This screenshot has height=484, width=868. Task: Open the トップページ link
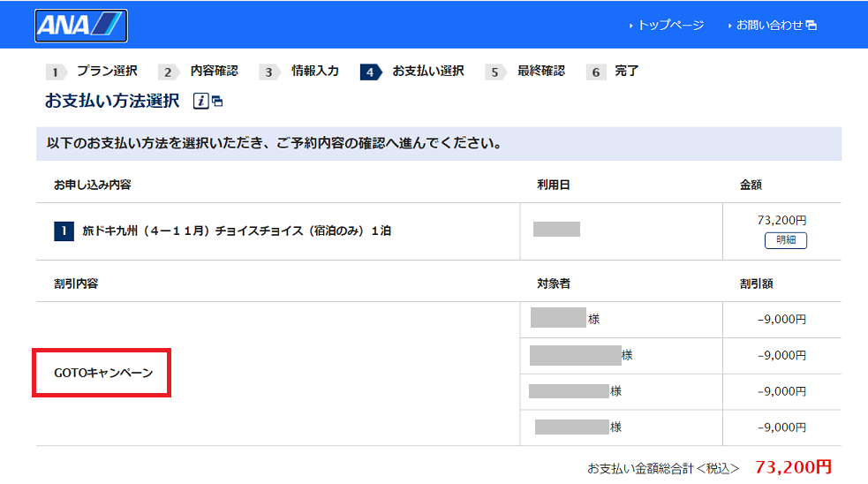[670, 26]
